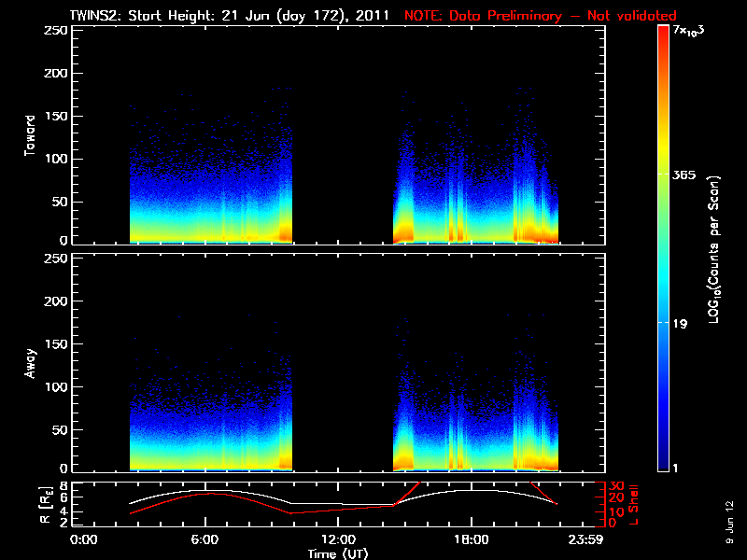This screenshot has width=747, height=560.
Task: Click the 23:59 time tick label
Action: pos(586,539)
